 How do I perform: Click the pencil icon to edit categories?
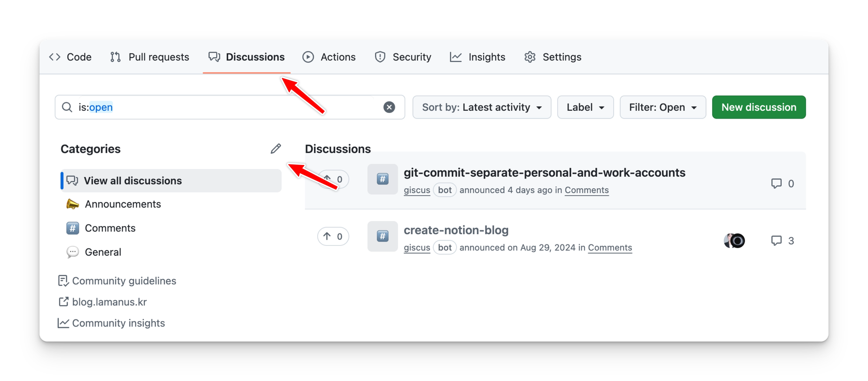click(276, 149)
